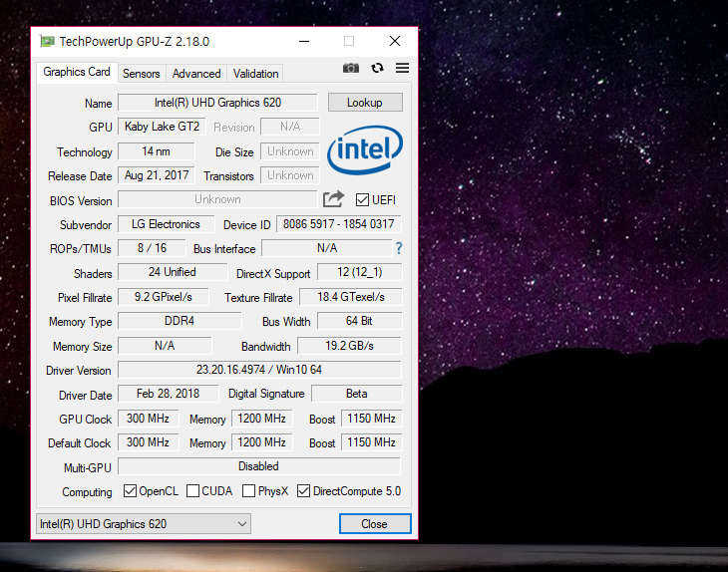Screen dimensions: 728x572
Task: Click the Die Size 'Unknown' field
Action: (290, 151)
